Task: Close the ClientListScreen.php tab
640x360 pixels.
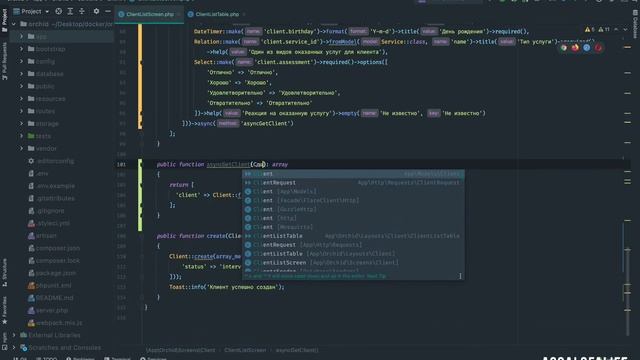Action: coord(178,14)
